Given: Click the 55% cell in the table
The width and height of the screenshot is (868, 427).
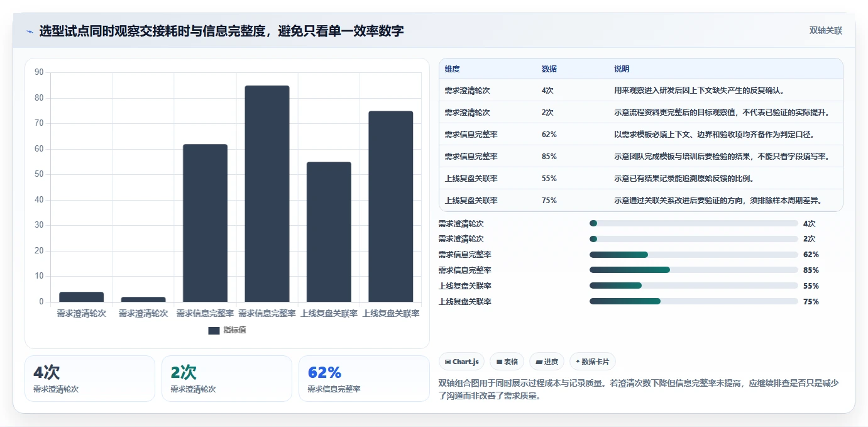Looking at the screenshot, I should coord(549,179).
